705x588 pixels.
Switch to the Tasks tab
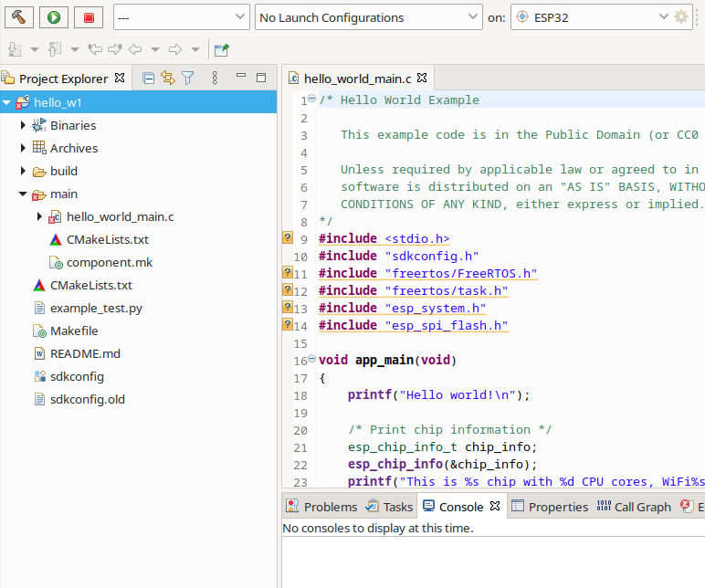tap(389, 507)
